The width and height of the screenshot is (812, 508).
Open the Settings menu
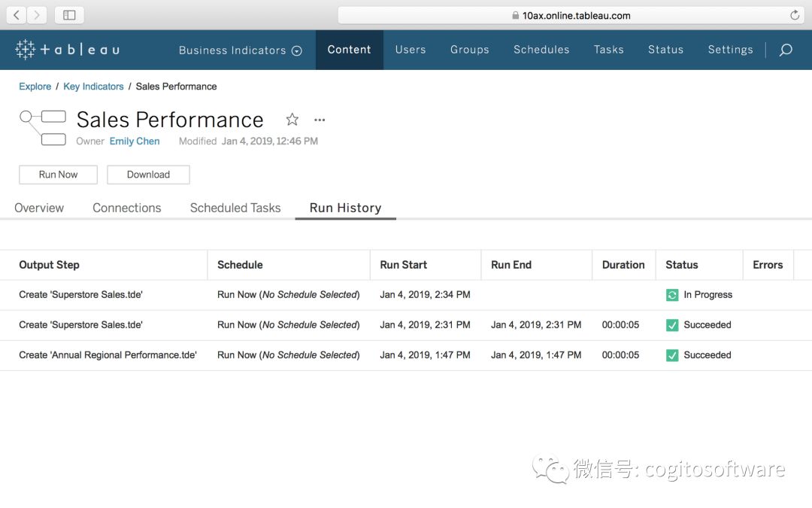point(730,50)
